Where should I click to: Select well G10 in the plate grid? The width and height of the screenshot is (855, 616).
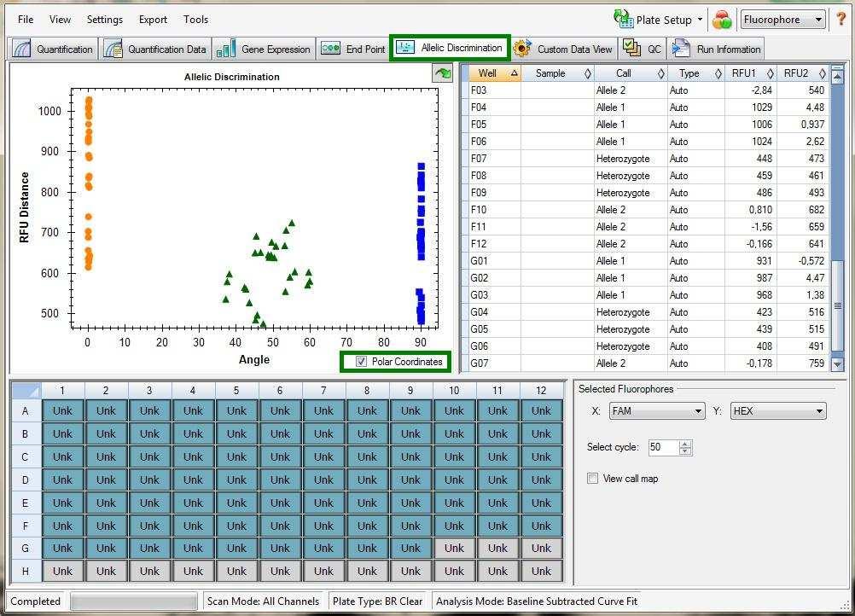pos(454,549)
